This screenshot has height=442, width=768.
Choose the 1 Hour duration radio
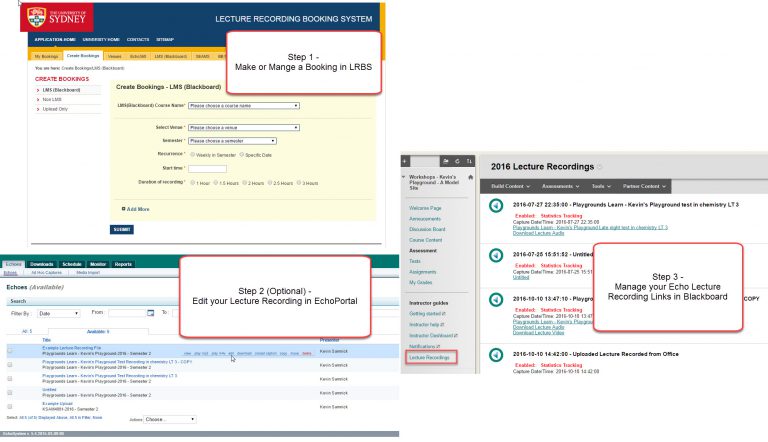coord(192,182)
